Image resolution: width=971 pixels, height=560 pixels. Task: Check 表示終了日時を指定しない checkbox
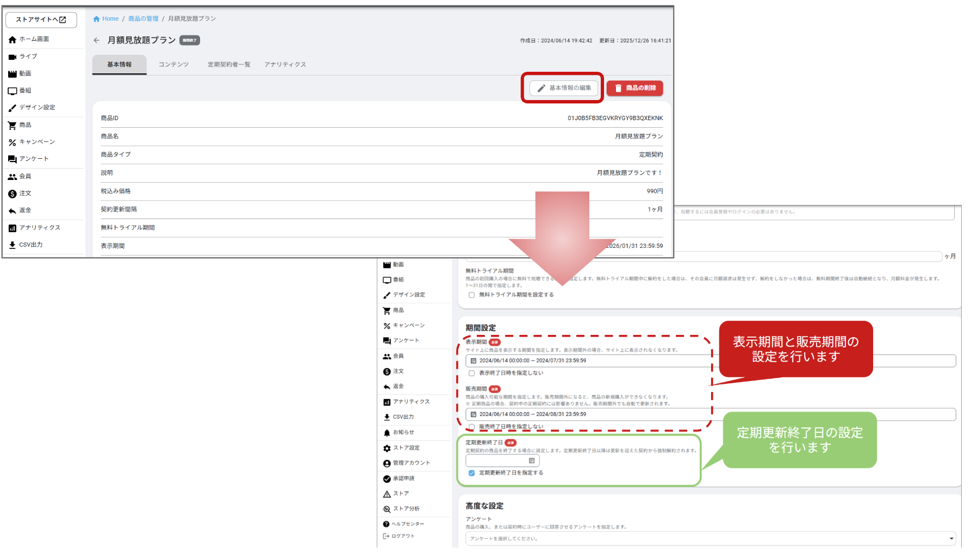click(x=471, y=374)
